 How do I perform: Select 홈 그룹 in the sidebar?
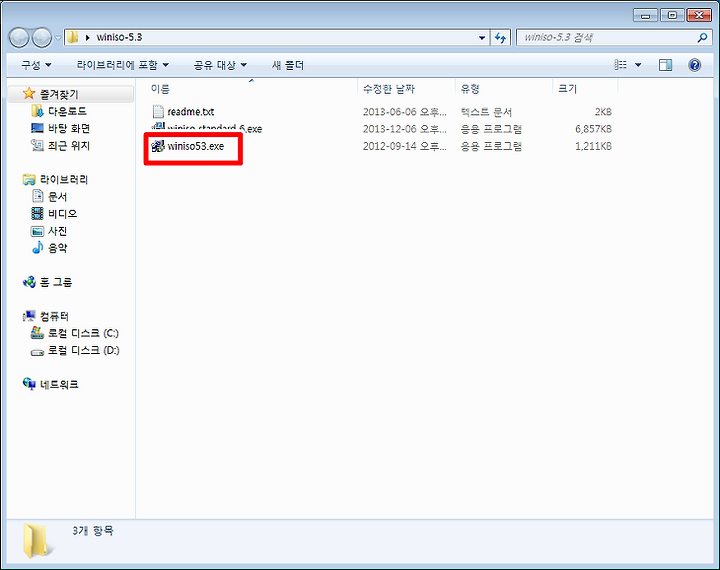click(56, 282)
